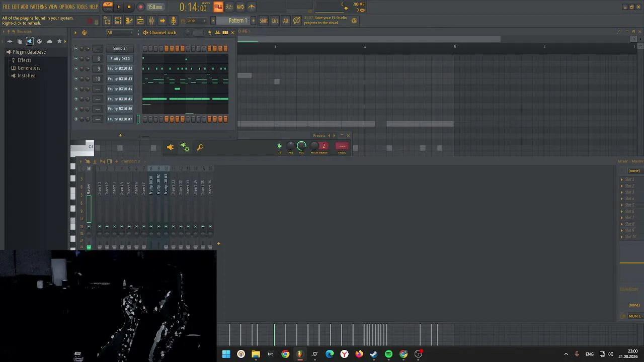Expand the Installed folder
The height and width of the screenshot is (362, 644).
[26, 76]
